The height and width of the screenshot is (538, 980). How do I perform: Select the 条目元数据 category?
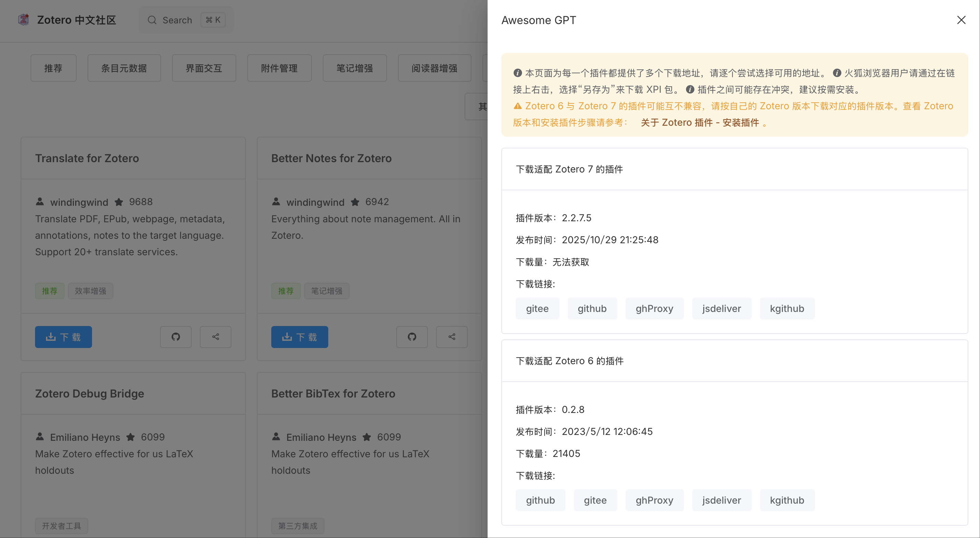point(124,68)
